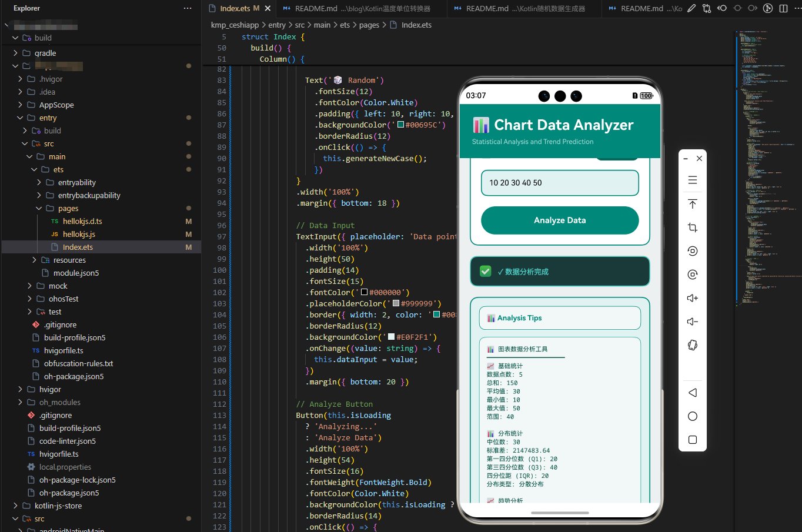Click the middle commit circle icon
Viewport: 802px width, 532px height.
(737, 8)
